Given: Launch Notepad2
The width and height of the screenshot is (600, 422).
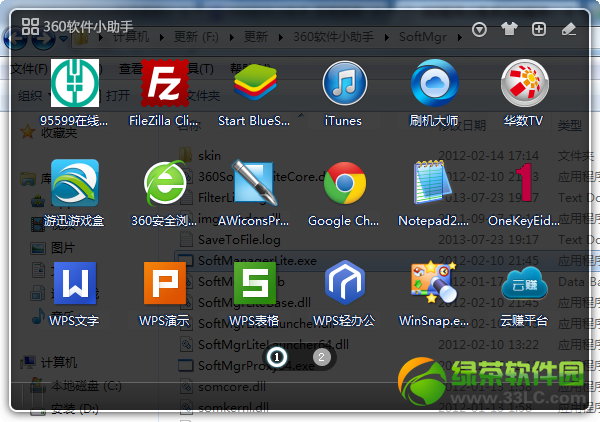Looking at the screenshot, I should tap(432, 182).
